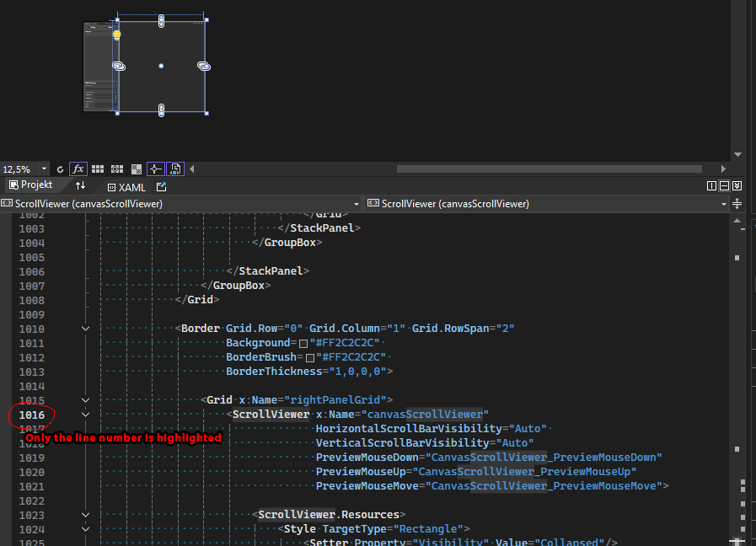The width and height of the screenshot is (756, 546).
Task: Refresh the designer view
Action: (60, 169)
